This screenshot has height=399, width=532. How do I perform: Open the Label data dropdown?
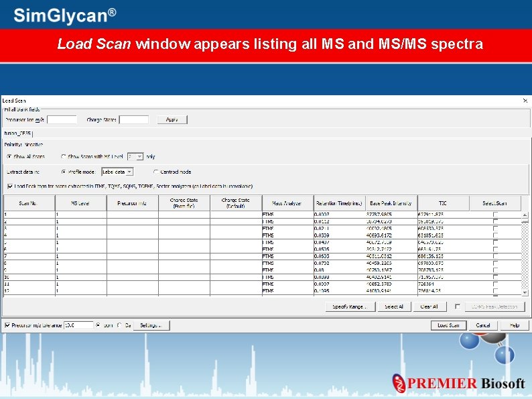click(117, 172)
